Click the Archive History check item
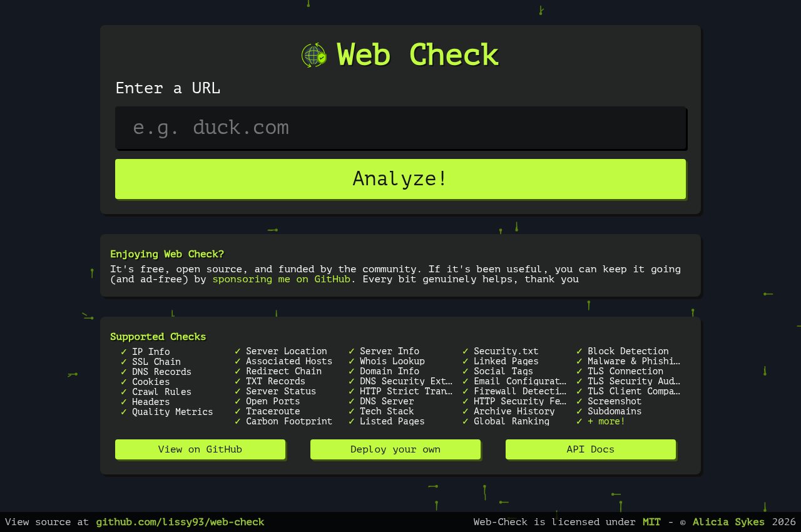801x532 pixels. tap(514, 411)
